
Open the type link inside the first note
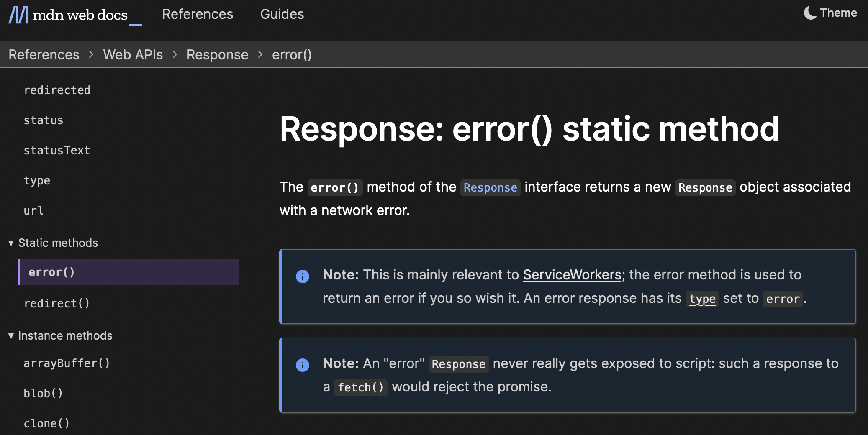click(x=703, y=298)
